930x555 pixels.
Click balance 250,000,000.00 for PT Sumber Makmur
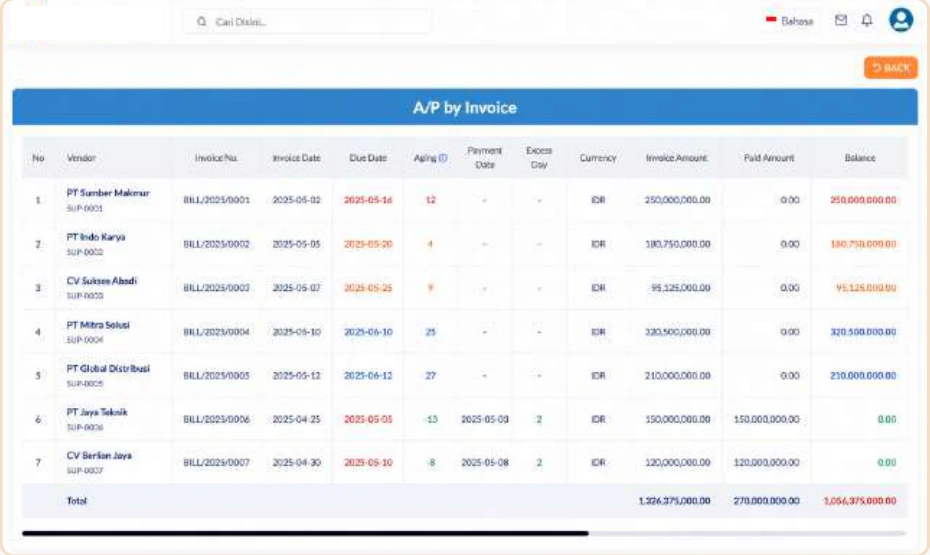(863, 200)
